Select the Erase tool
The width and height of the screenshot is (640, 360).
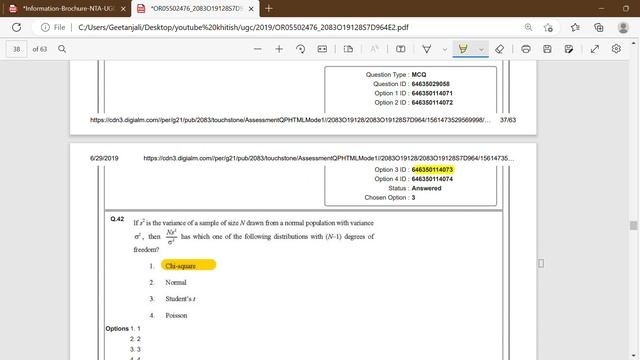click(500, 49)
